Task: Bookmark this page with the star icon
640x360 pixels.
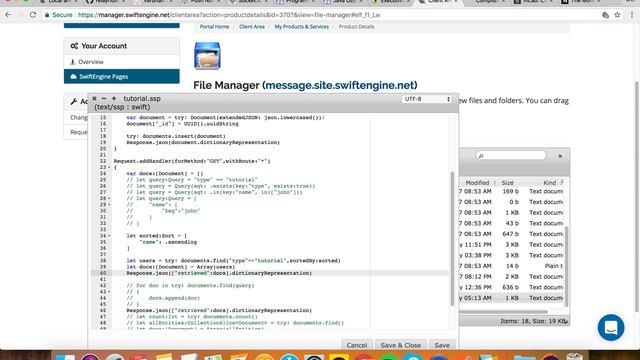Action: (x=617, y=15)
